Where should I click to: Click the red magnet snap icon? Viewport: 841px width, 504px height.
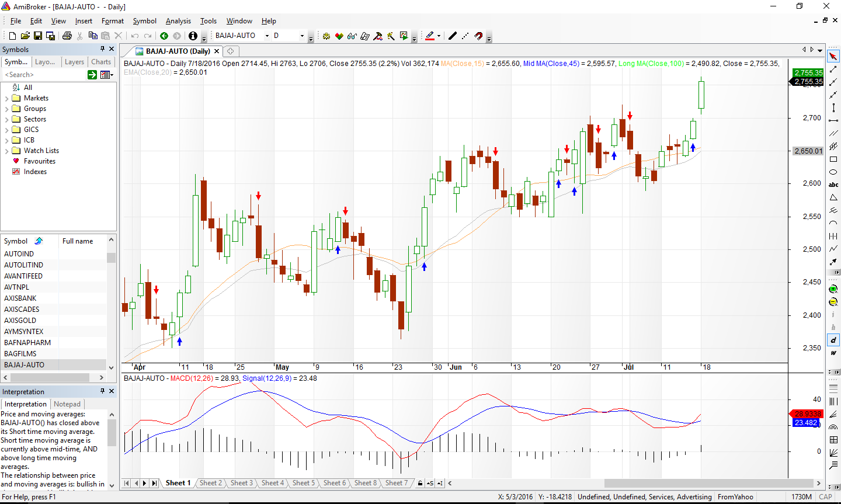point(478,36)
